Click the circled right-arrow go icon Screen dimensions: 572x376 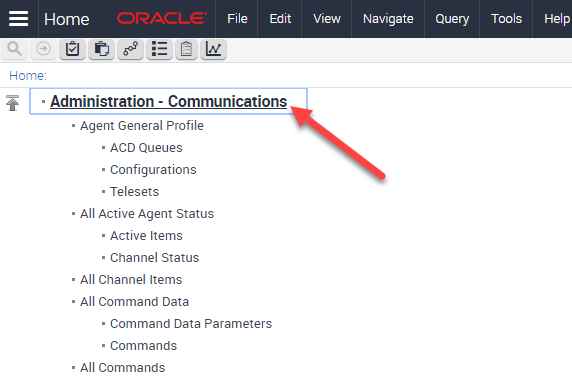tap(43, 49)
